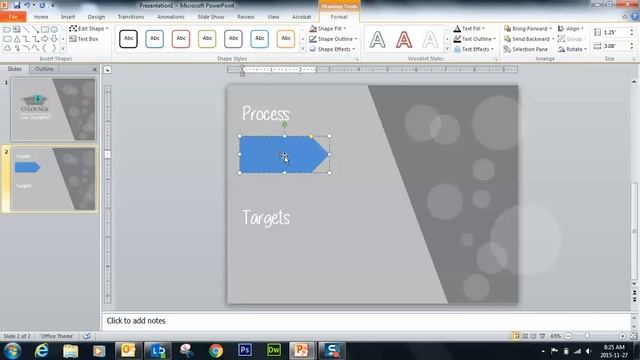Open the Text Outline dropdown
The height and width of the screenshot is (360, 640).
(475, 39)
